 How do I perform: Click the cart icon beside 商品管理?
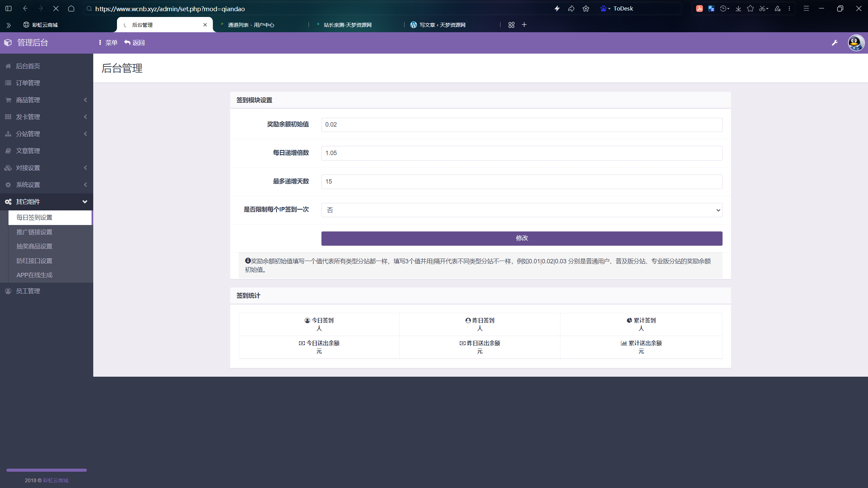[8, 100]
